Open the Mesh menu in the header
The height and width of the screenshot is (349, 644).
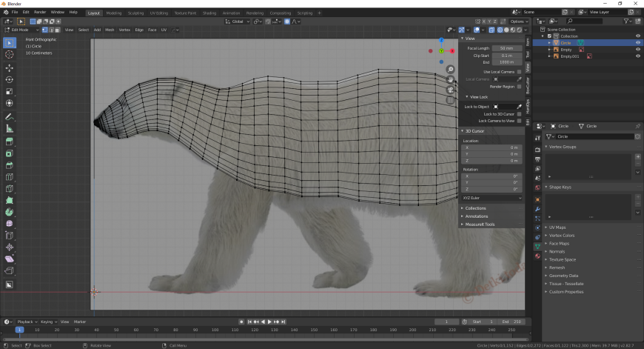[x=109, y=30]
